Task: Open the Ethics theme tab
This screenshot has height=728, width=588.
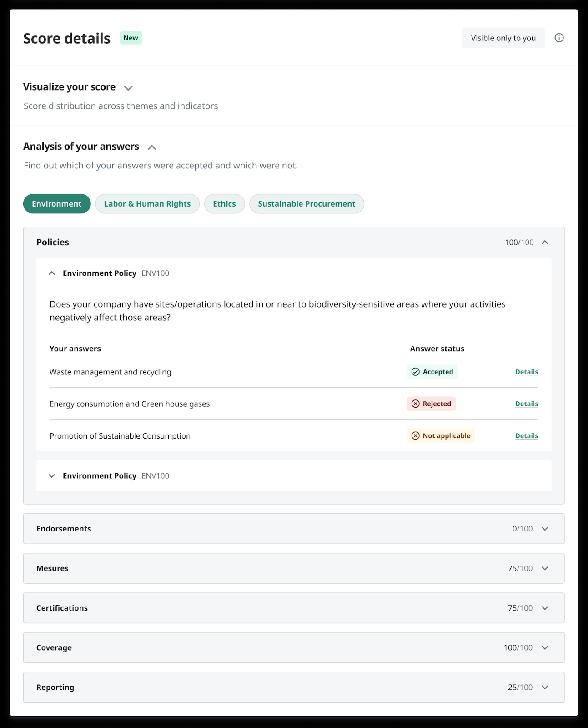Action: click(224, 203)
